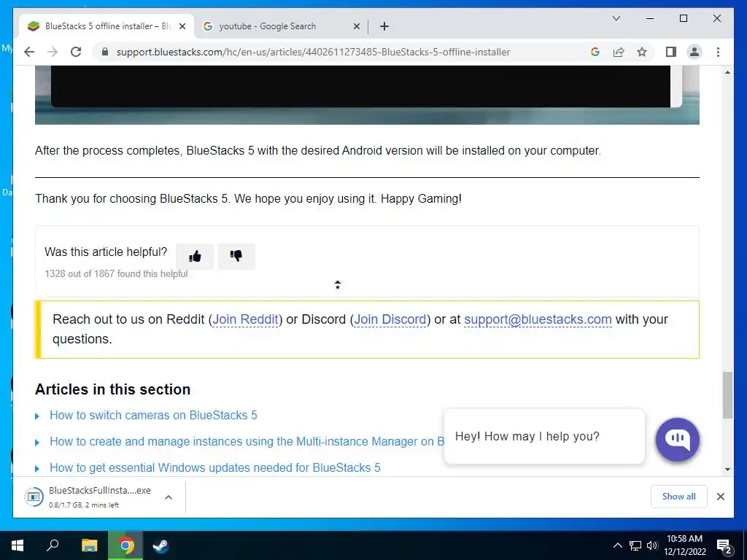
Task: Reload the BlueStacks support page
Action: (x=76, y=52)
